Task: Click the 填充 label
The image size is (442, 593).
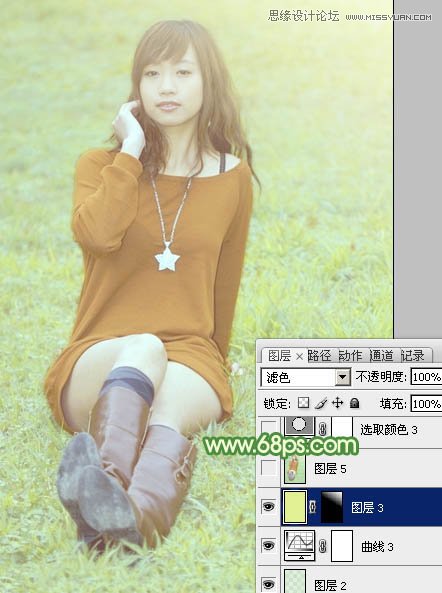Action: click(x=393, y=404)
